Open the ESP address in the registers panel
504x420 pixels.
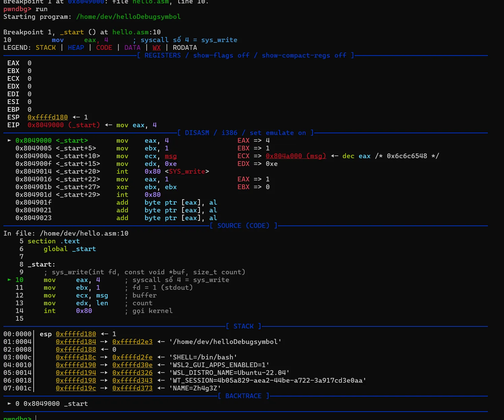(47, 117)
